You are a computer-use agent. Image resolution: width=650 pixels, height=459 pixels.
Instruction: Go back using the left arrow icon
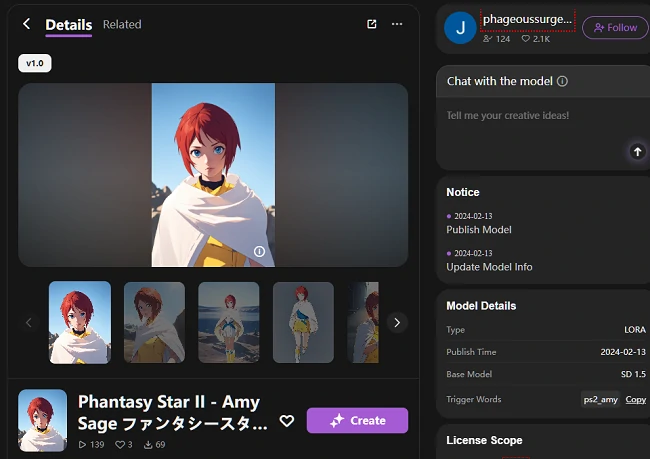click(x=27, y=24)
